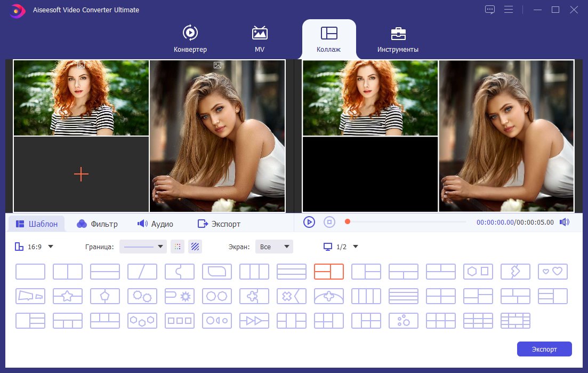Select the heart shapes collage template

[552, 272]
